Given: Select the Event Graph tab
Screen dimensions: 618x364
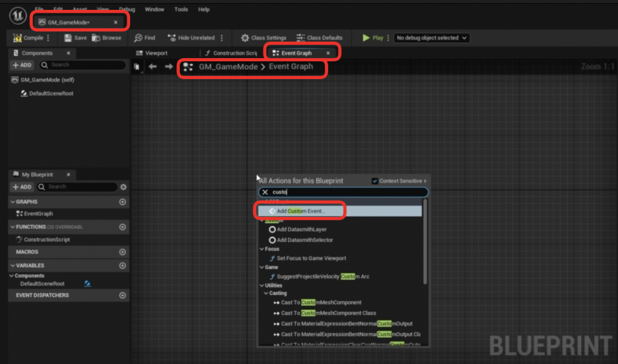Looking at the screenshot, I should pyautogui.click(x=292, y=53).
